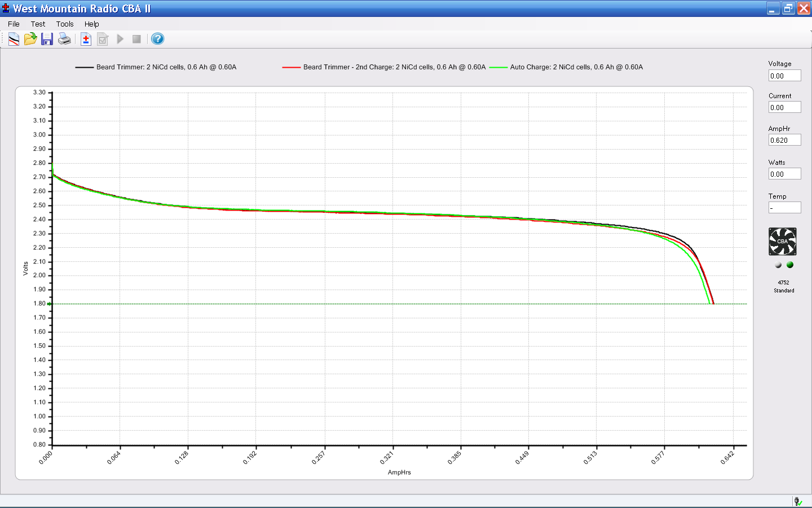Click the AmpHr field showing 0.620
Image resolution: width=812 pixels, height=508 pixels.
pos(784,140)
